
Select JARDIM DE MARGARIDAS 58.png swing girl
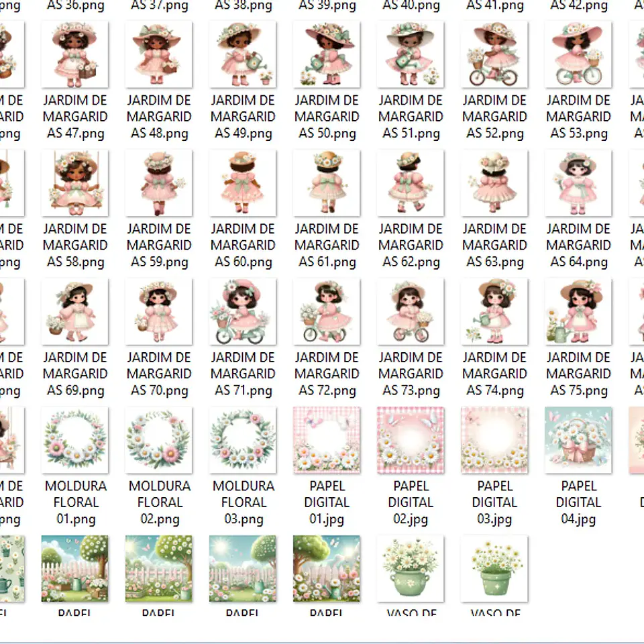tap(75, 183)
